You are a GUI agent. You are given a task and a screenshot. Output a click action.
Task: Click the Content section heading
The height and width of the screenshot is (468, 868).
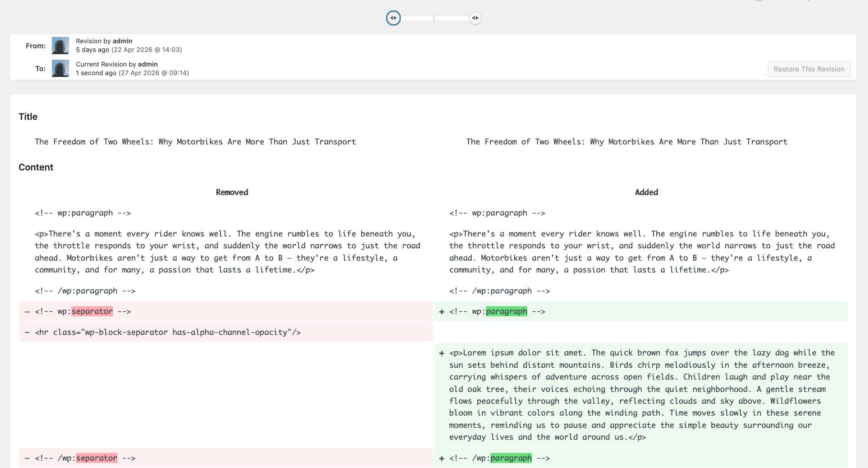pyautogui.click(x=36, y=167)
